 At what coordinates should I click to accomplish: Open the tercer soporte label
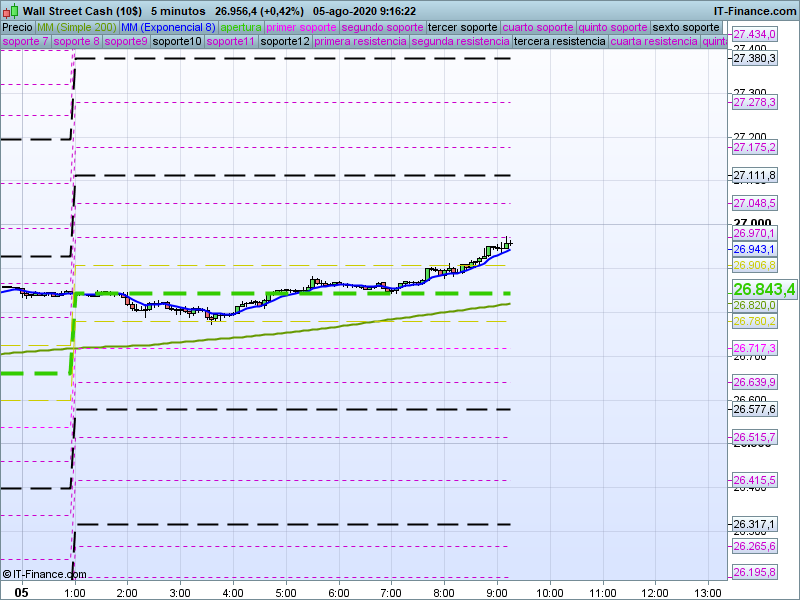click(461, 27)
